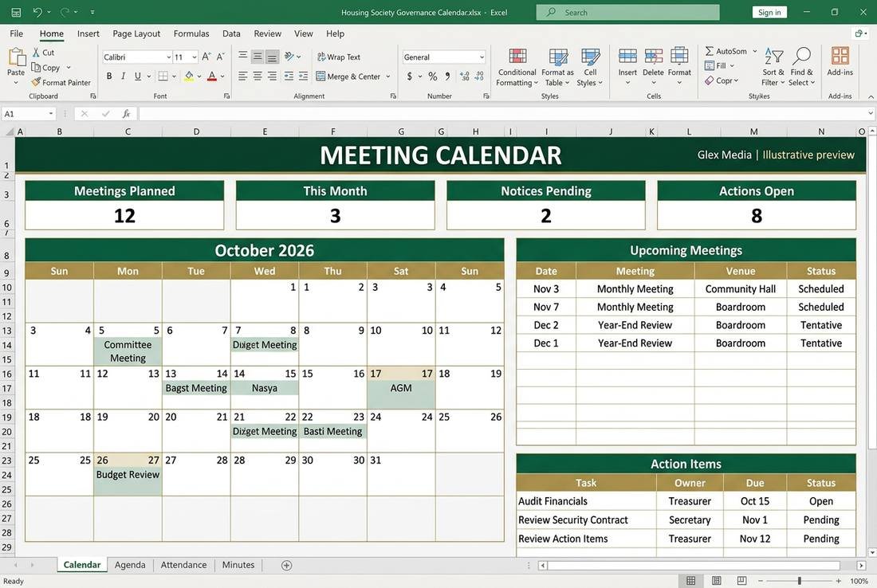Viewport: 877px width, 588px height.
Task: Open Format as Table gallery
Action: (557, 67)
